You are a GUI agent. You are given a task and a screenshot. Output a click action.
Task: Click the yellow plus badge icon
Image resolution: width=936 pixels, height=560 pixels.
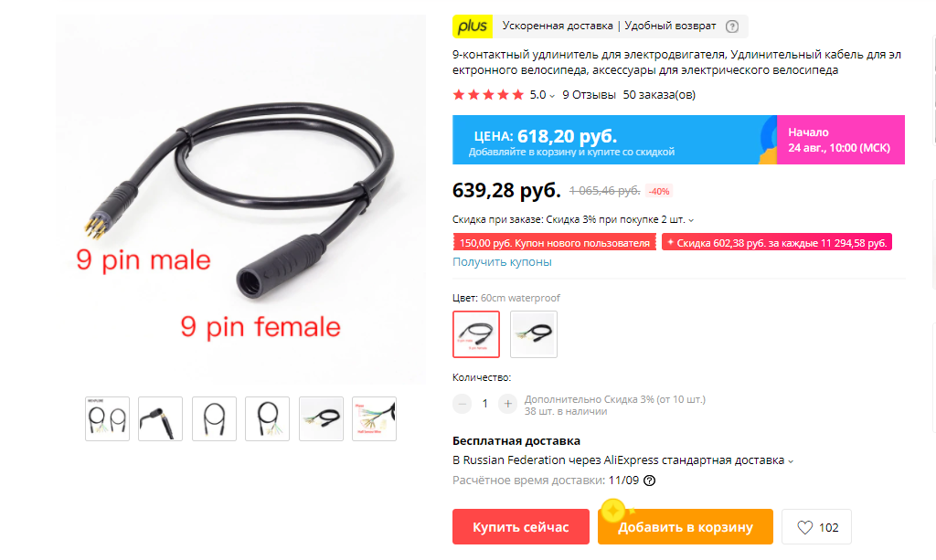click(473, 26)
